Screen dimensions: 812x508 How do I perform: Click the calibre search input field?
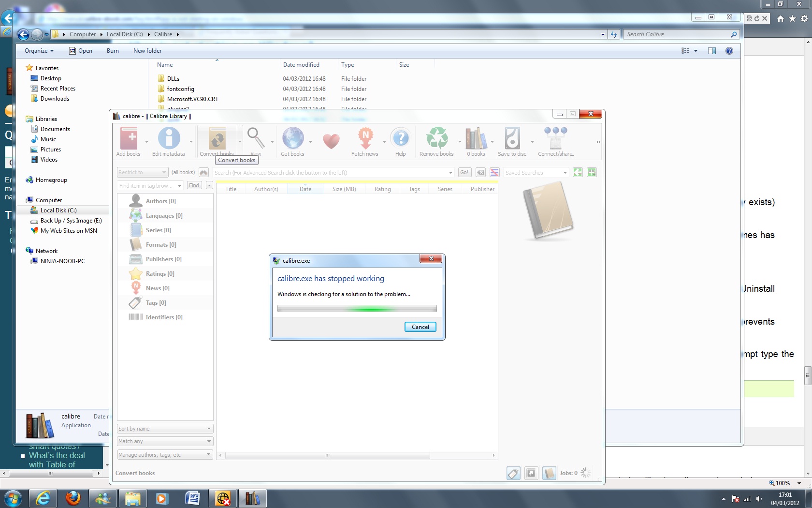coord(329,173)
